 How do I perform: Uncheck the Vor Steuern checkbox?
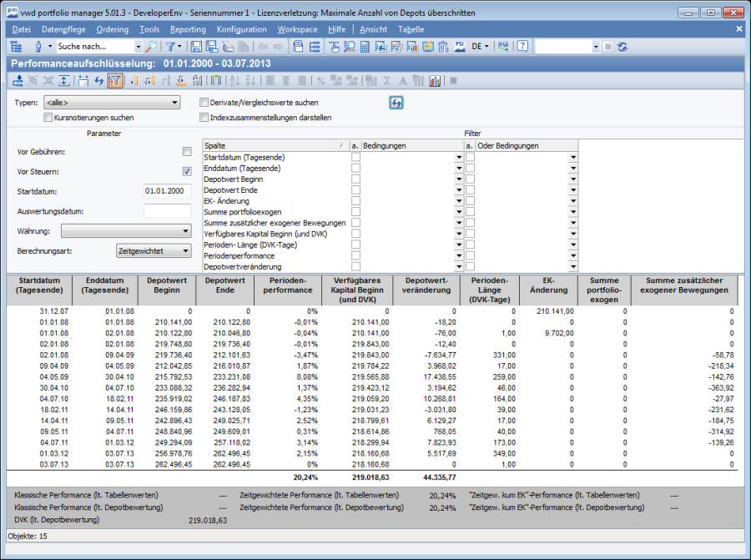187,172
